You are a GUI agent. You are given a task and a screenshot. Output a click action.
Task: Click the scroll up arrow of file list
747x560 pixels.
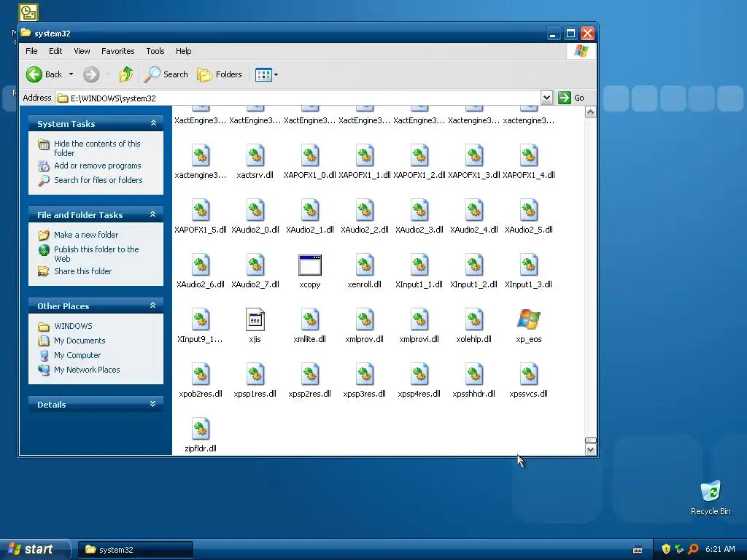(x=590, y=112)
